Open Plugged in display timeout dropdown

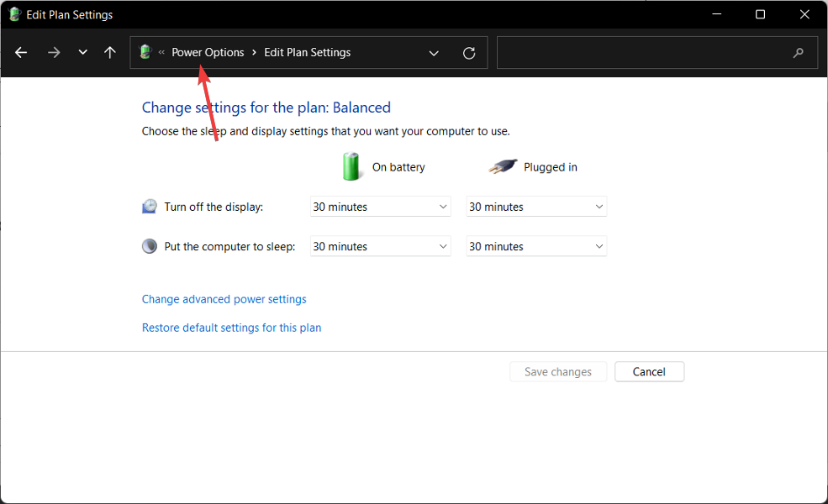pos(536,207)
